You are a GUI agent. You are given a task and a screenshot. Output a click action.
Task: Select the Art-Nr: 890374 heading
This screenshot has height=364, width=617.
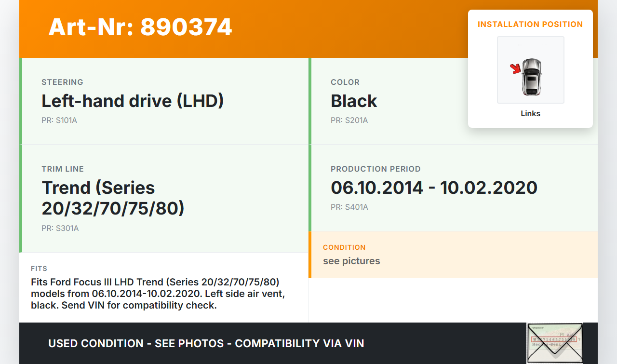[x=140, y=27]
